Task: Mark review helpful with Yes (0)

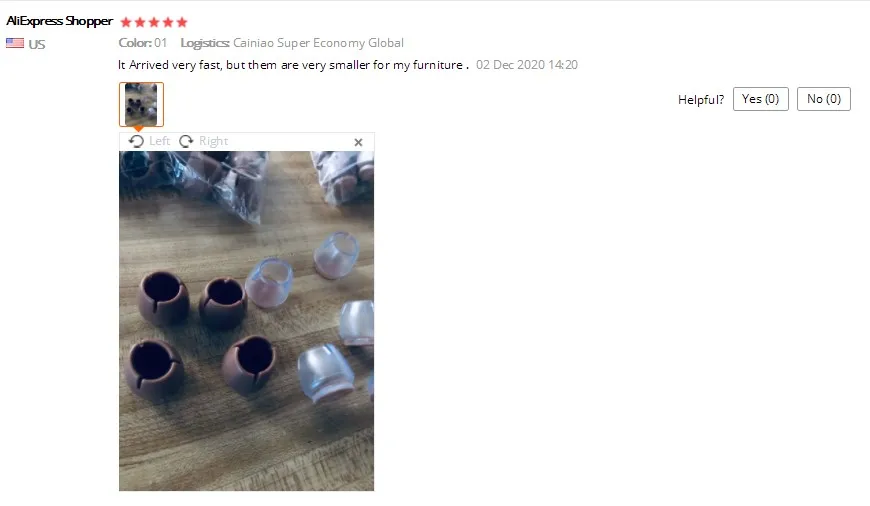Action: (x=761, y=99)
